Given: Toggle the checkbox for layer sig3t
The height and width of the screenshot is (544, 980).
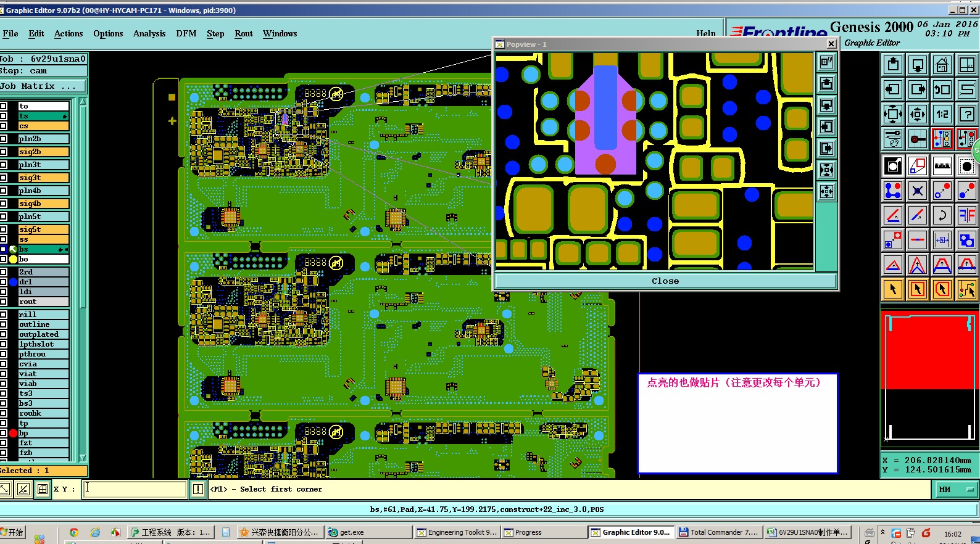Looking at the screenshot, I should pyautogui.click(x=4, y=178).
